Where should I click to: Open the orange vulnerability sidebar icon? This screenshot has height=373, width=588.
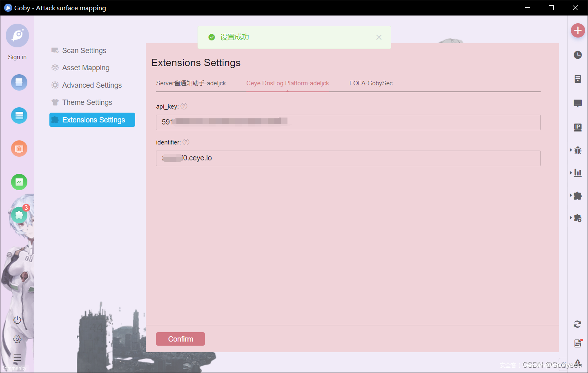point(19,149)
